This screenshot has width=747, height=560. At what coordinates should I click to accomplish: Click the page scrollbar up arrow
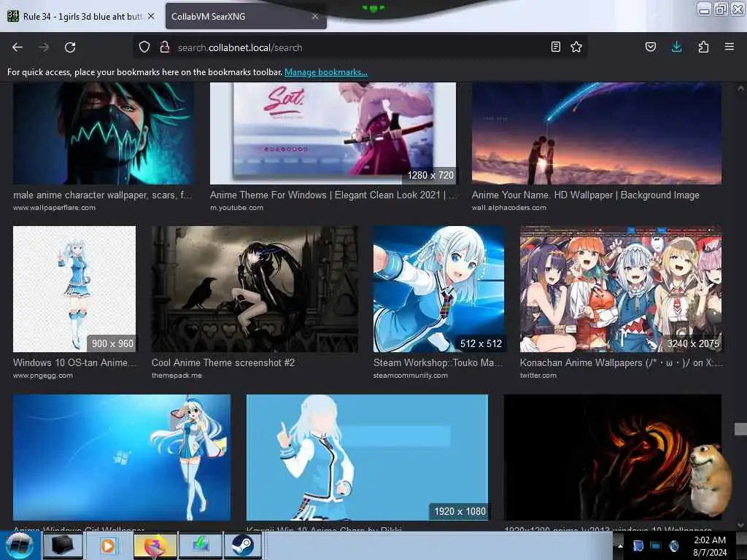(x=740, y=88)
